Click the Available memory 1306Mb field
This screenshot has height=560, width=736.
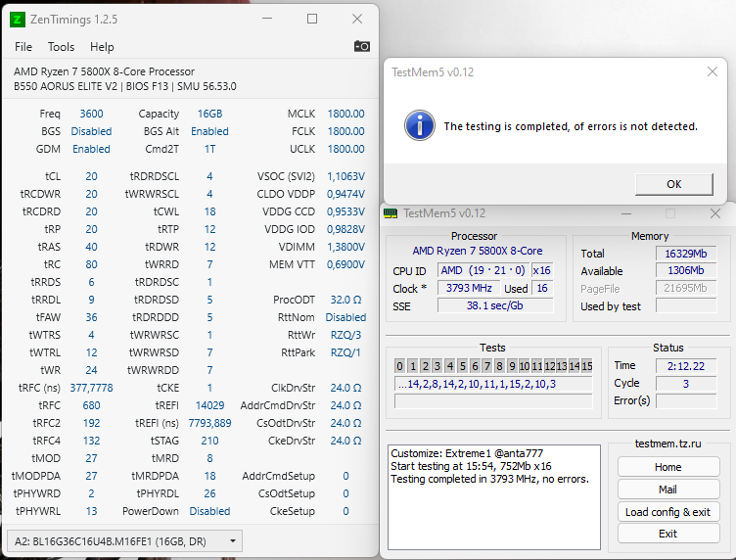click(x=686, y=271)
